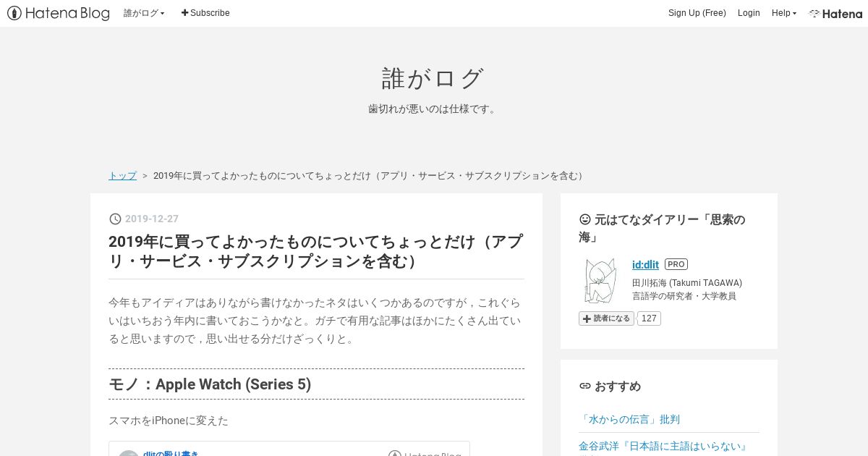View the id:dlit profile link
868x456 pixels.
[x=645, y=264]
